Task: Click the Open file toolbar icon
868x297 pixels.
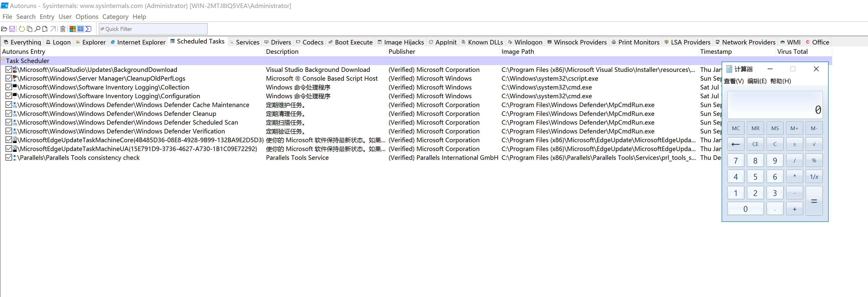Action: (x=4, y=29)
